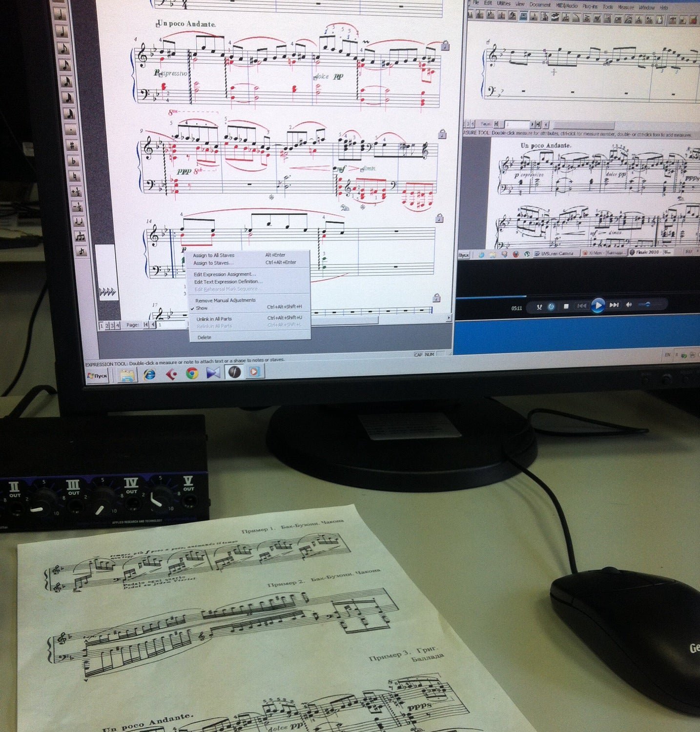Choose Edit Text Expression Definition
This screenshot has height=732, width=700.
click(x=228, y=282)
